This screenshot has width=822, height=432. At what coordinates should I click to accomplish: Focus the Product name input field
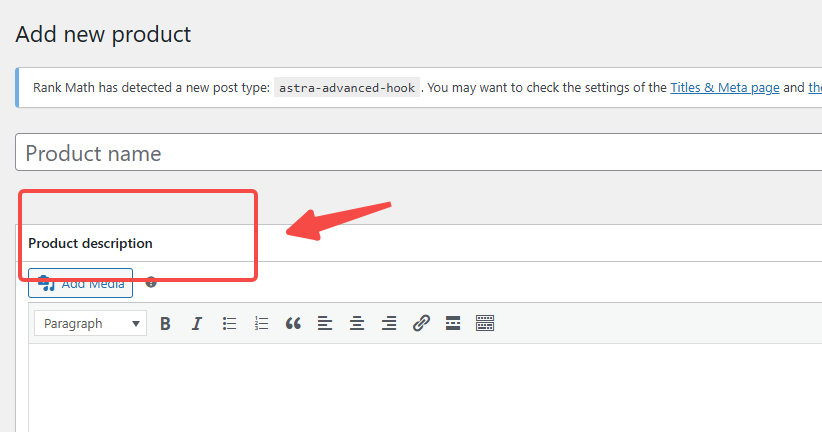pyautogui.click(x=419, y=152)
